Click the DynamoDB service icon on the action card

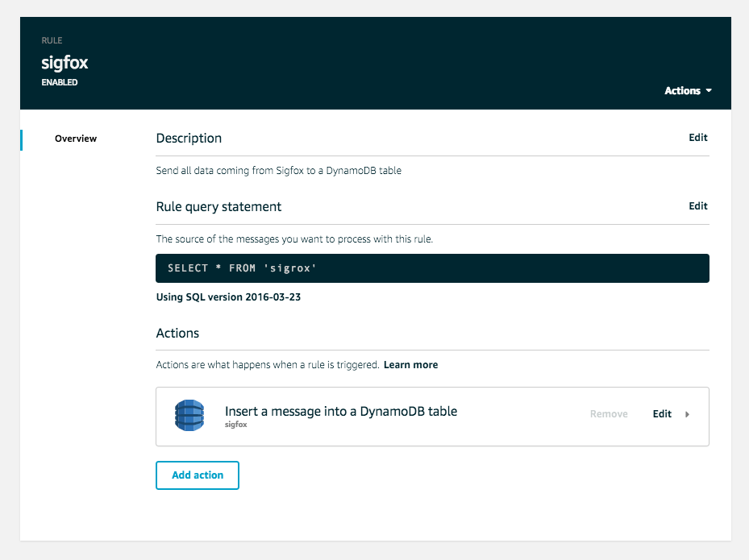[189, 416]
